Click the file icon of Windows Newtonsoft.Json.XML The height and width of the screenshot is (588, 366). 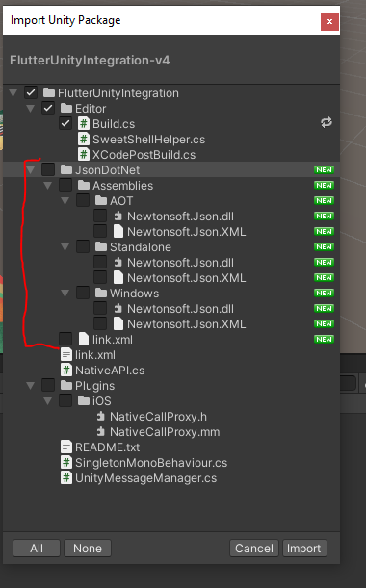(x=118, y=323)
